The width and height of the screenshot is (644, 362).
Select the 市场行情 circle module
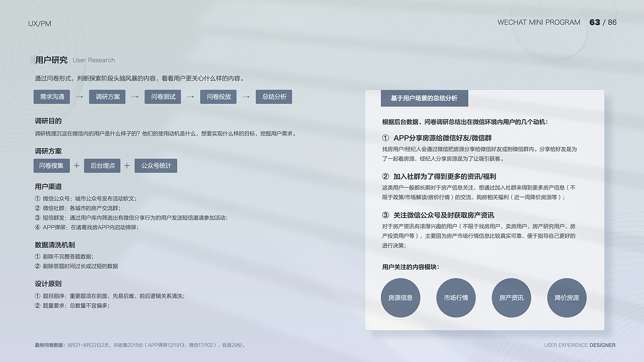[456, 298]
